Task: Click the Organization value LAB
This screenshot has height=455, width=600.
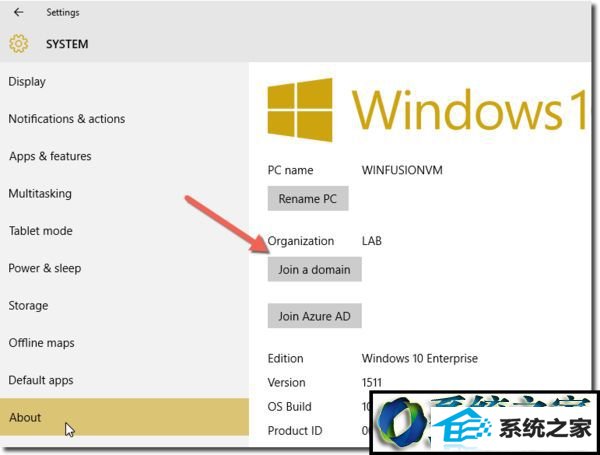Action: coord(372,241)
